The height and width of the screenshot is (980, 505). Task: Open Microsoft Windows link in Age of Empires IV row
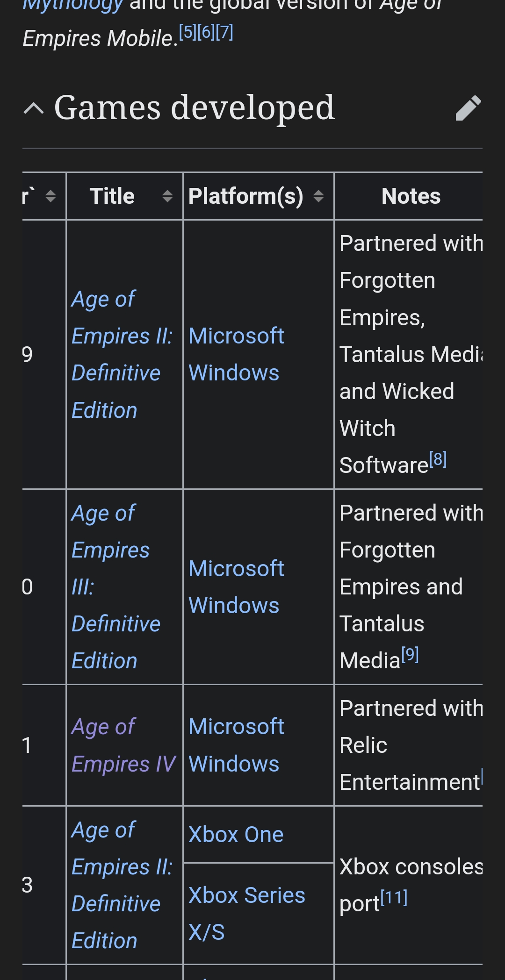[236, 745]
